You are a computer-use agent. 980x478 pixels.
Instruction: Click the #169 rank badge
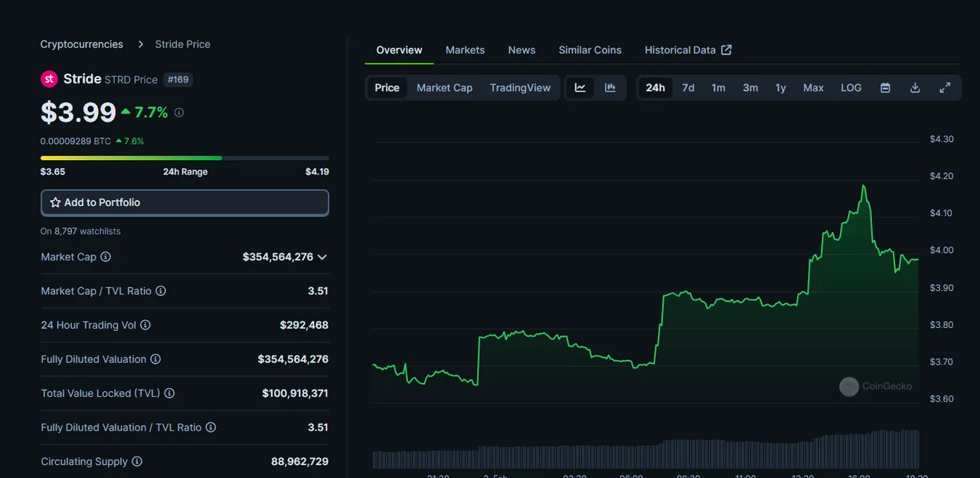coord(178,80)
